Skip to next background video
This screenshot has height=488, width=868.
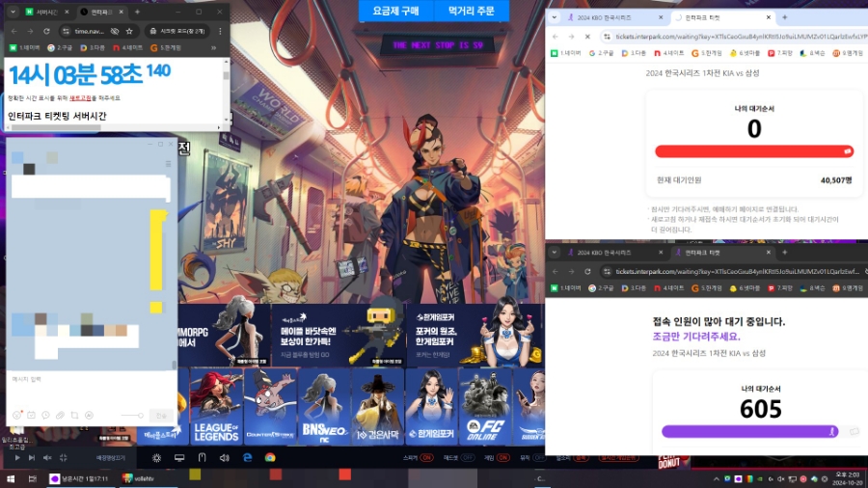pyautogui.click(x=32, y=457)
